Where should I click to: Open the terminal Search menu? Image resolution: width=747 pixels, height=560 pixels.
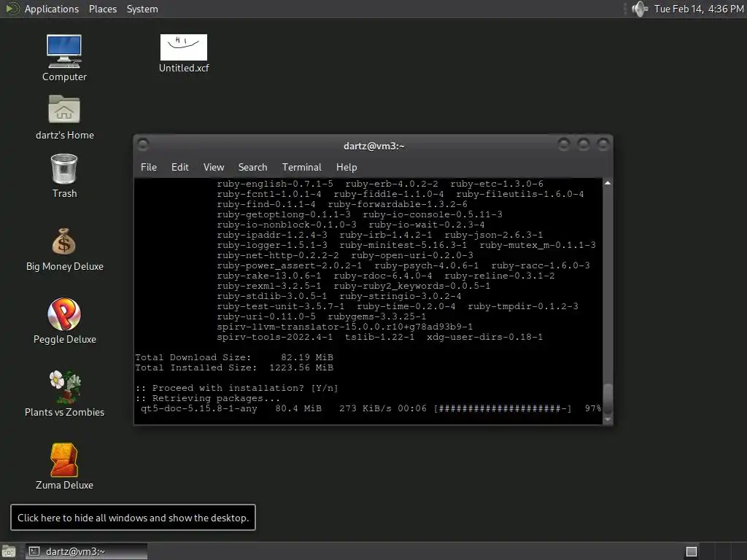pos(252,167)
